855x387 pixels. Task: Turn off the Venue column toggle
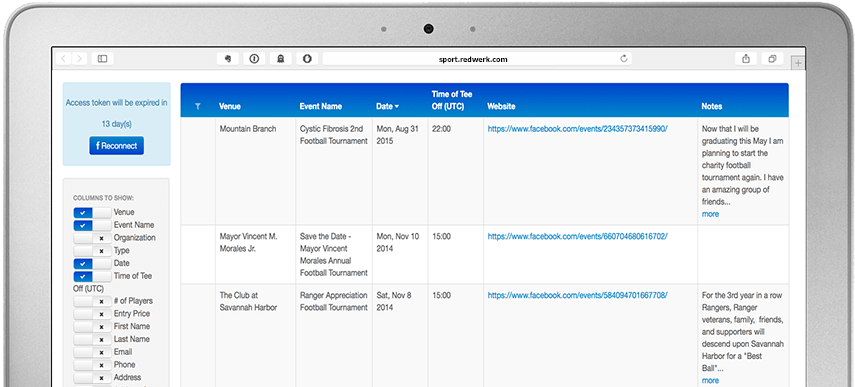tap(92, 212)
